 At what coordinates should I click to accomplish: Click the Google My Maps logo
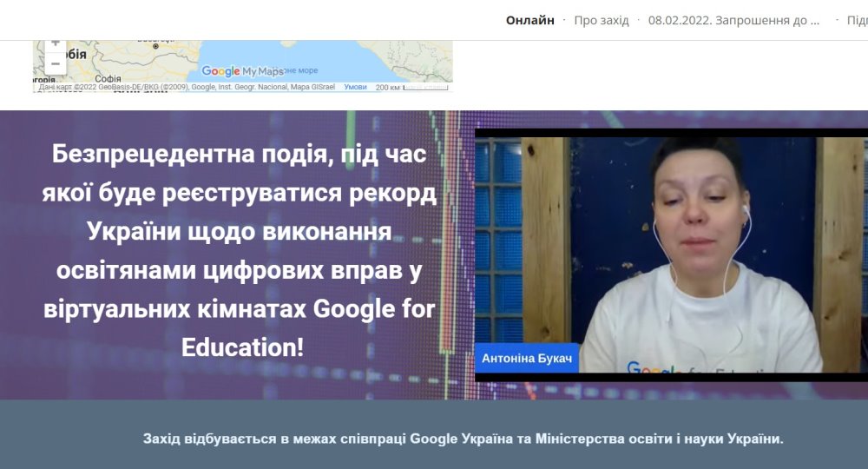pos(242,71)
